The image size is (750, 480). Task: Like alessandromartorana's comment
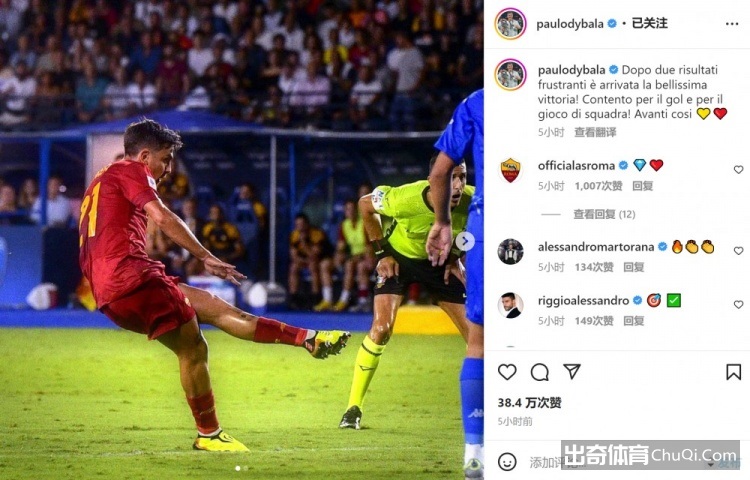[x=739, y=251]
